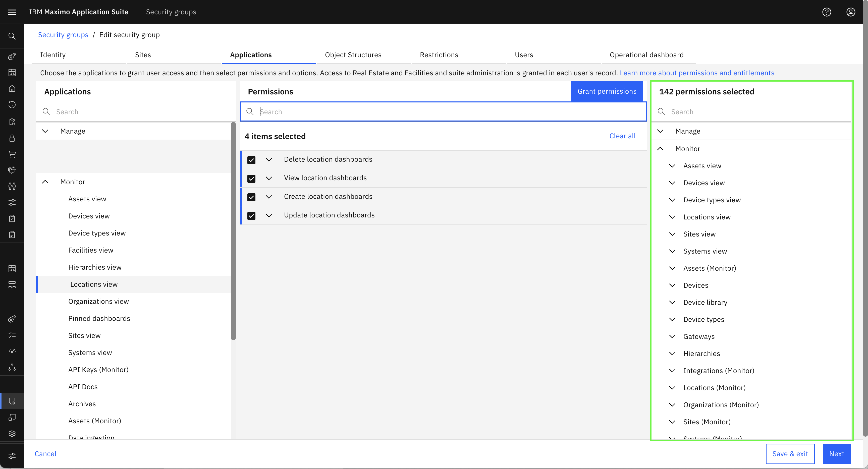This screenshot has width=868, height=469.
Task: Expand Integrations (Monitor) in selected permissions
Action: point(672,371)
